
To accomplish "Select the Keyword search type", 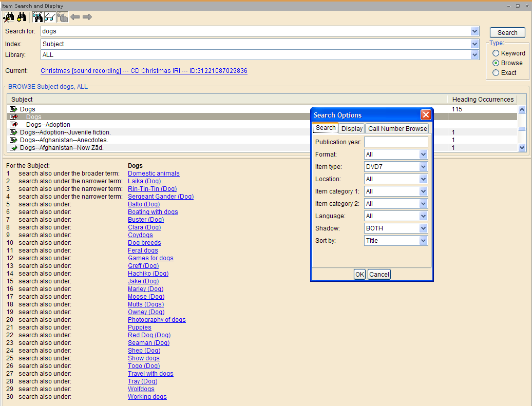I will point(496,53).
